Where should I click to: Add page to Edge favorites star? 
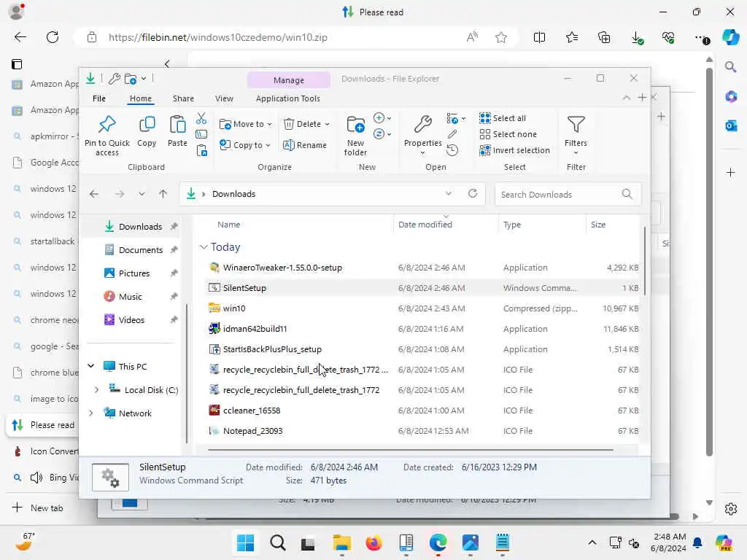500,37
